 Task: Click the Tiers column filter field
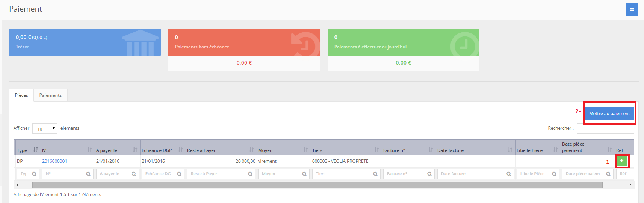(343, 174)
